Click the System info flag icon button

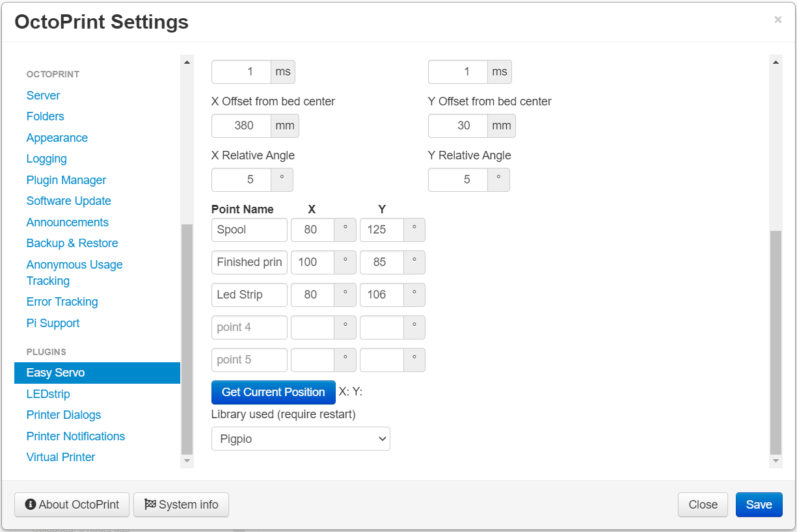click(181, 505)
